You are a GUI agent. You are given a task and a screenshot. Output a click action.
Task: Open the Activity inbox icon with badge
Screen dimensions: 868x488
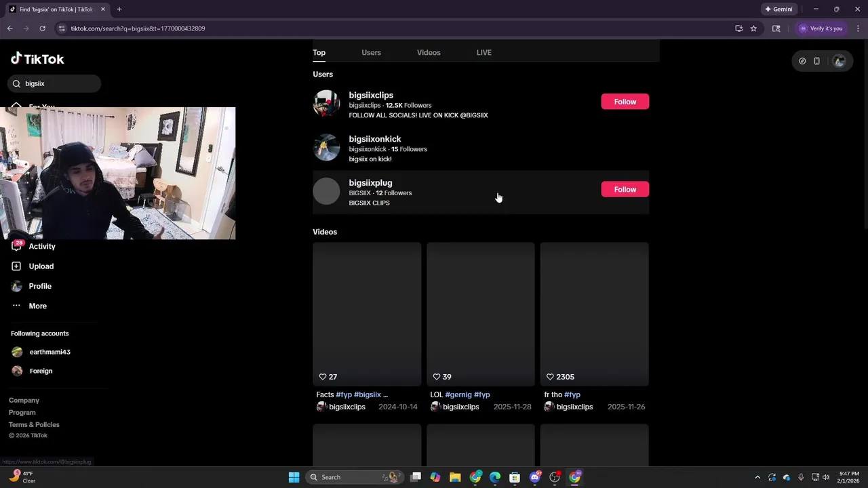(16, 246)
